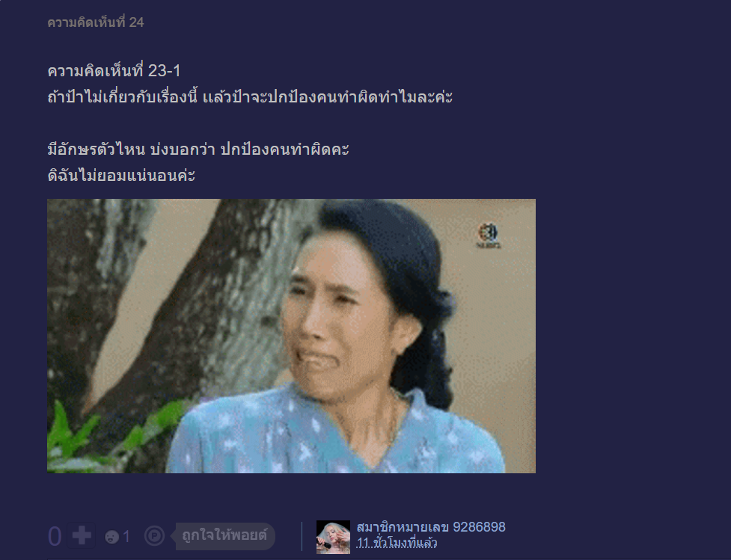Click the line starting มีอักษรตัวไหน
Image resolution: width=731 pixels, height=560 pixels.
198,149
